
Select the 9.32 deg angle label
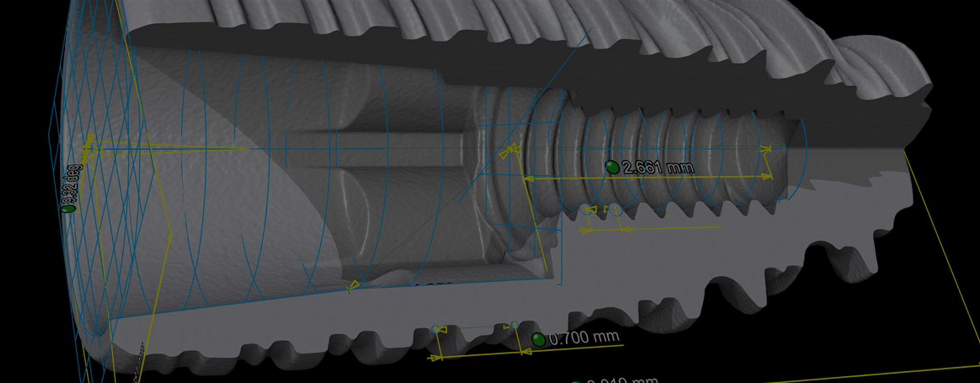tap(72, 184)
